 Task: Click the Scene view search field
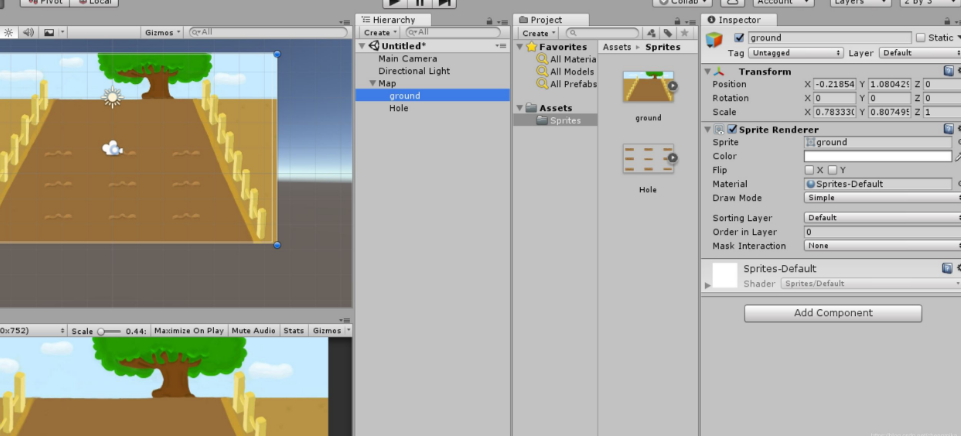click(x=268, y=32)
